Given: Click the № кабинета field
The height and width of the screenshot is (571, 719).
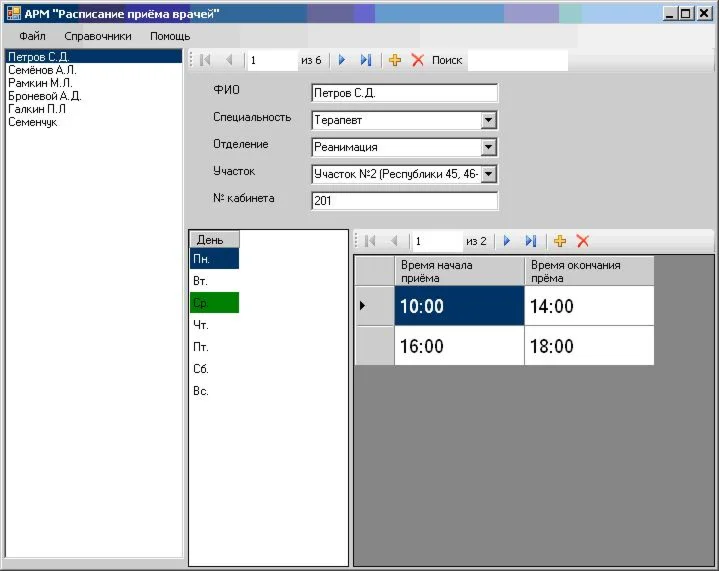Looking at the screenshot, I should [x=404, y=201].
